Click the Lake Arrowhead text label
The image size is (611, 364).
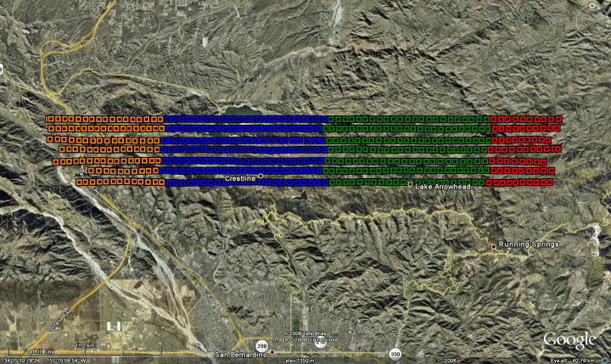(441, 186)
